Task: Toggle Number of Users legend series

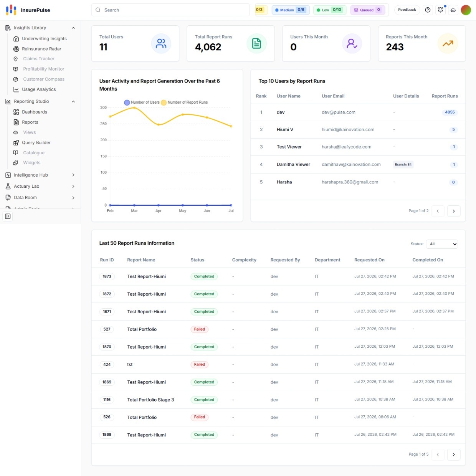Action: [142, 102]
